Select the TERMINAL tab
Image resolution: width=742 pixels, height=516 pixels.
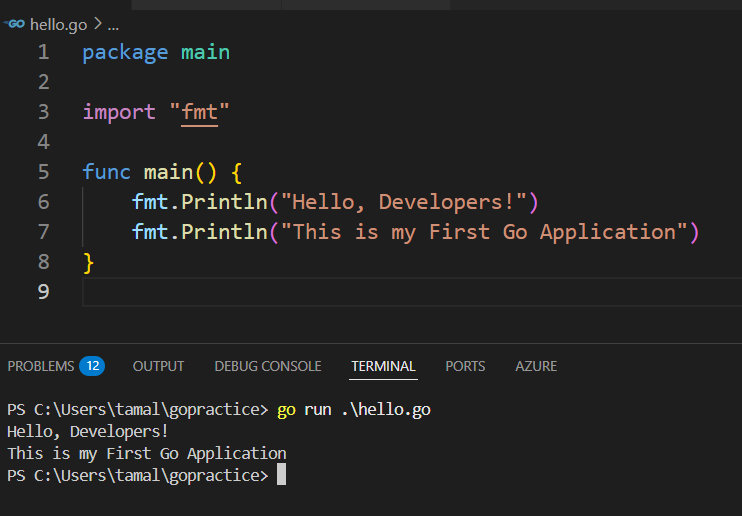coord(383,366)
